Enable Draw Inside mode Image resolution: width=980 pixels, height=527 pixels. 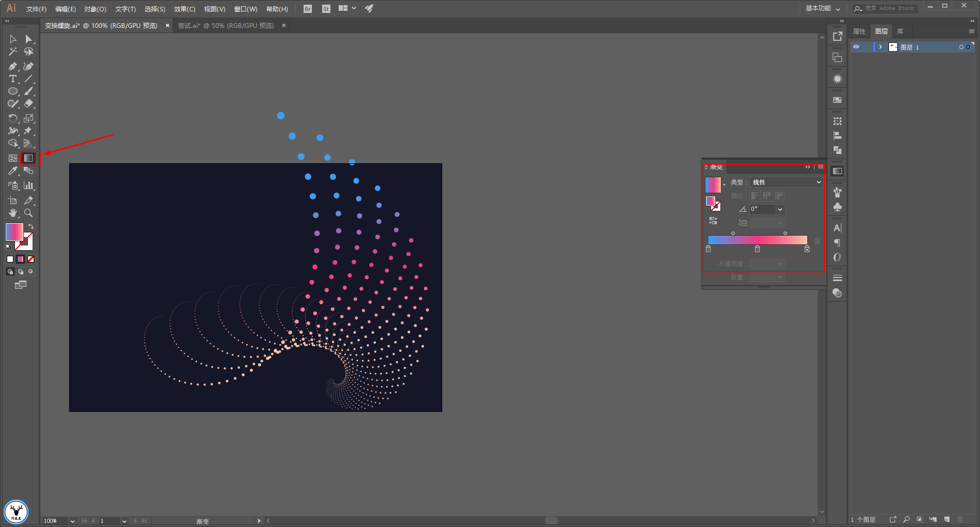(31, 272)
